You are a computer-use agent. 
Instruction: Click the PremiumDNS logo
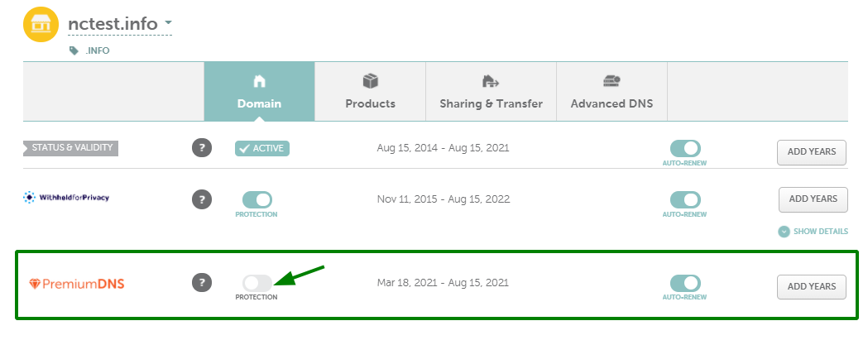(x=76, y=284)
